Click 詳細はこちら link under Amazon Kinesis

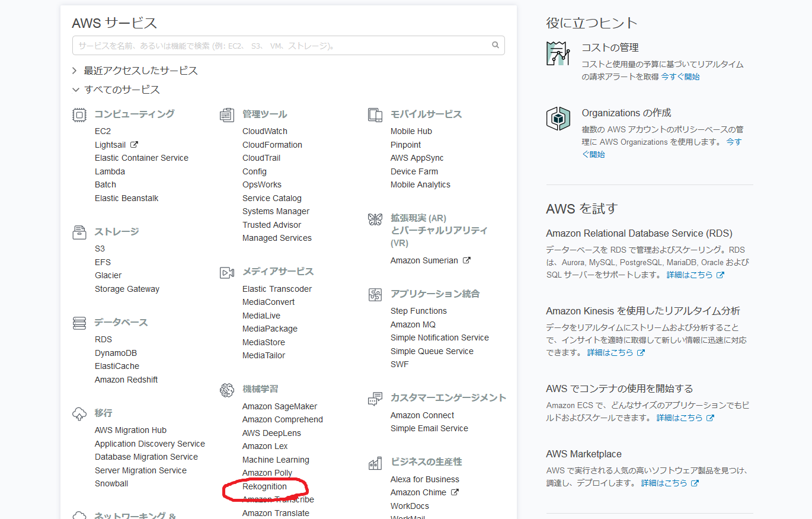point(615,352)
